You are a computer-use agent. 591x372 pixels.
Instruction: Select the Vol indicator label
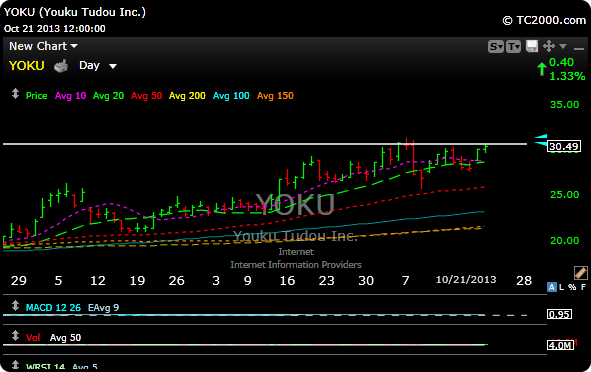coord(33,338)
